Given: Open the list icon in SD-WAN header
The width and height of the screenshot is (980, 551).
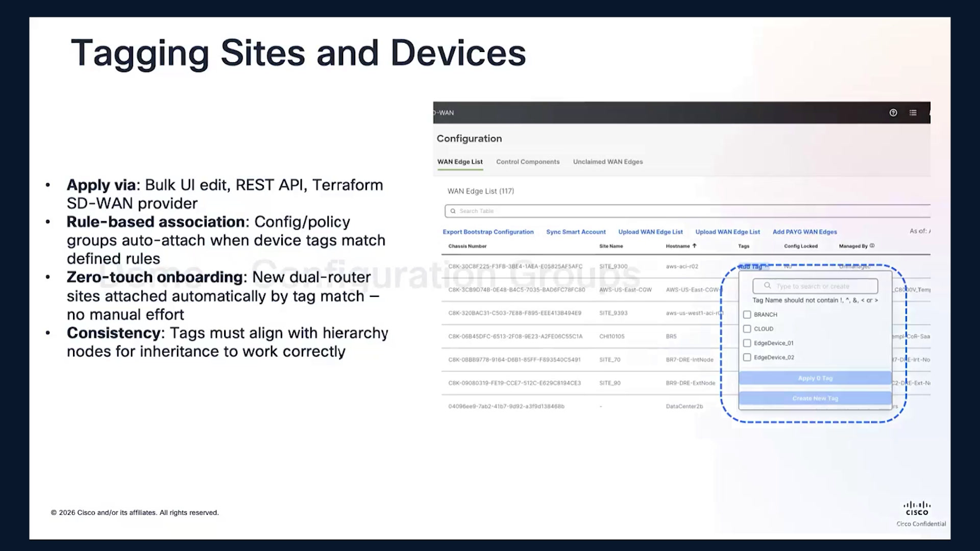Looking at the screenshot, I should coord(913,113).
